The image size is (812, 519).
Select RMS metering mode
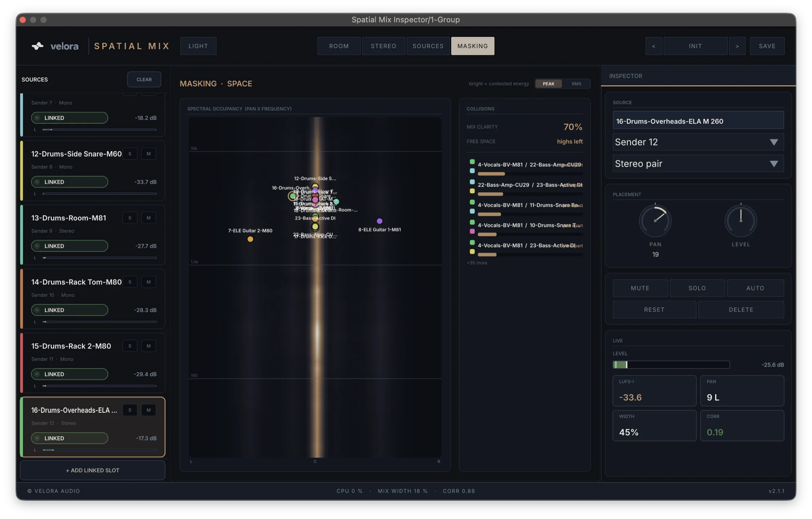tap(576, 84)
